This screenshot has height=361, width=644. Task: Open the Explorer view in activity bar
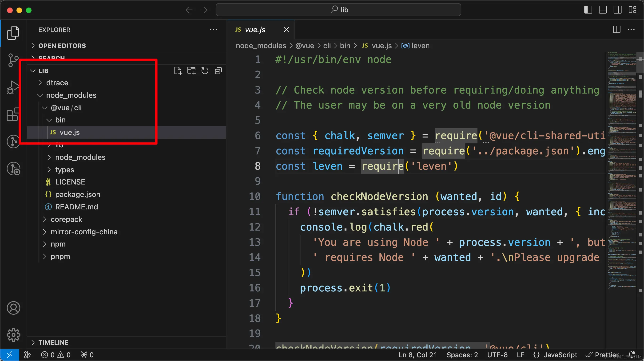point(13,33)
